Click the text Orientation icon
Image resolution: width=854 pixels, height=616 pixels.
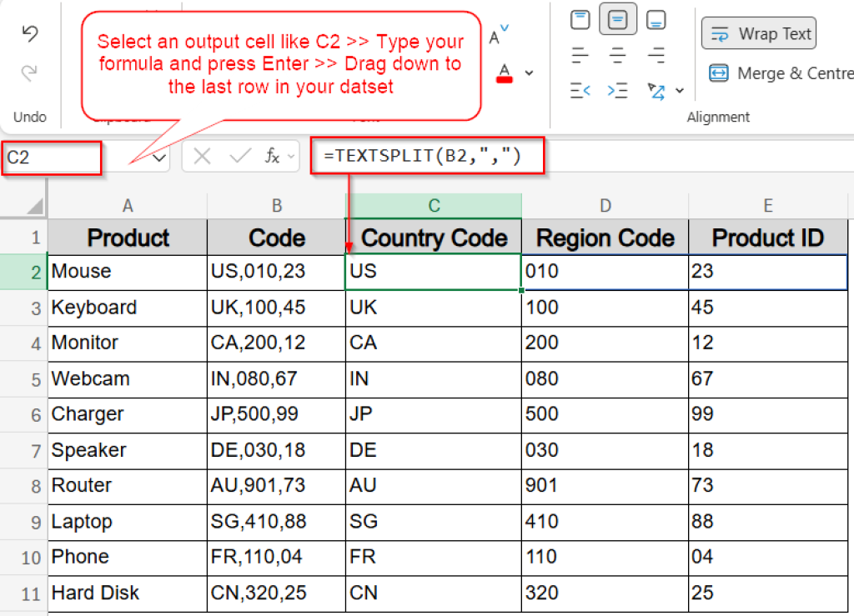656,90
